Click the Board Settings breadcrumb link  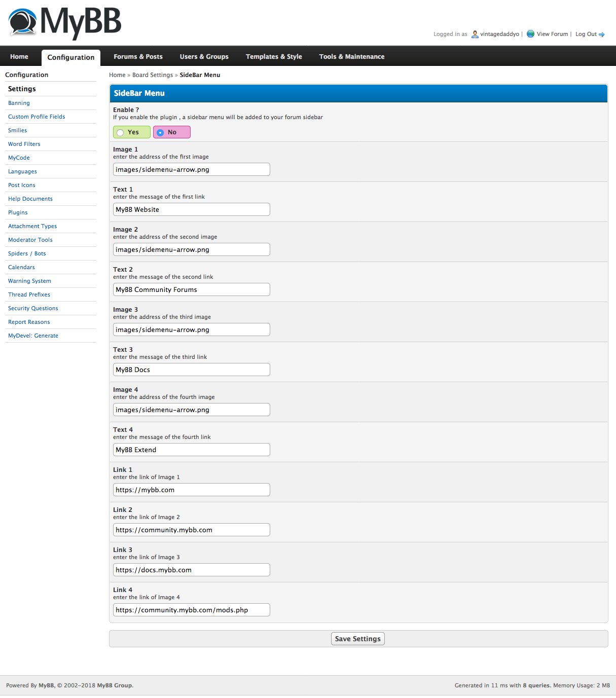pos(152,75)
